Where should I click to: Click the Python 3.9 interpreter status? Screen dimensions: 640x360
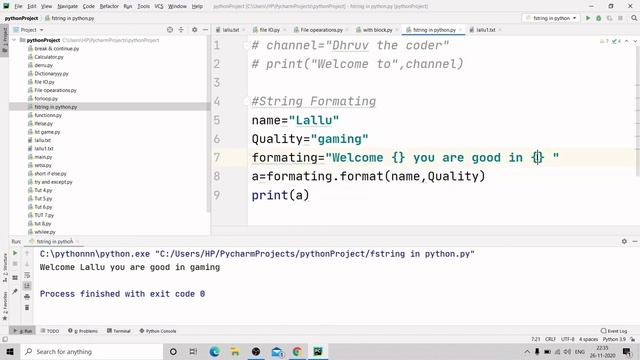[614, 339]
